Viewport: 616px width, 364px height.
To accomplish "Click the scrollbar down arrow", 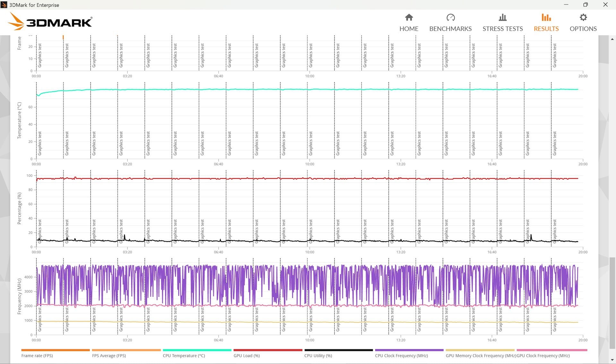I will tap(612, 360).
